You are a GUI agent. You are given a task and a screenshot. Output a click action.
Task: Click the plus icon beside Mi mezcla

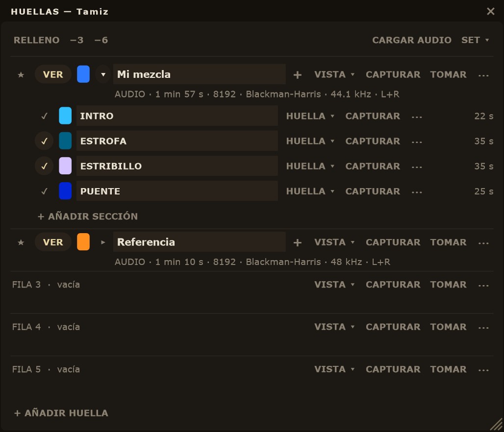[297, 75]
